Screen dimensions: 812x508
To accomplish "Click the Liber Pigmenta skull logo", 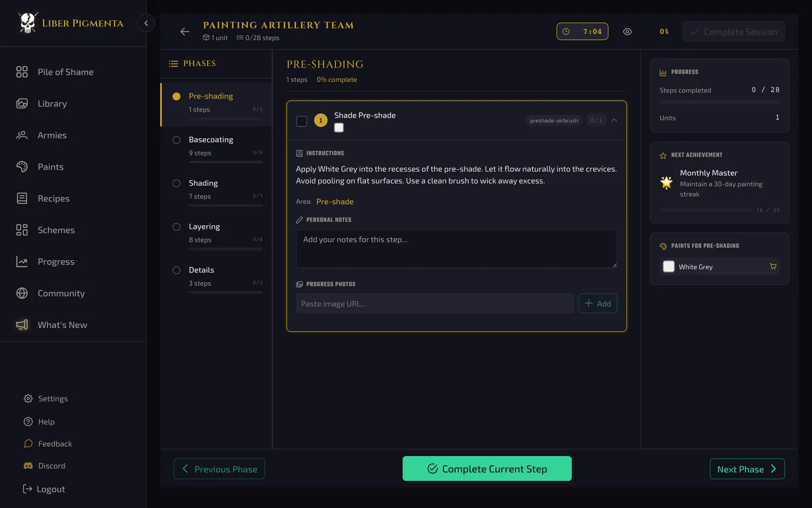I will pos(28,23).
